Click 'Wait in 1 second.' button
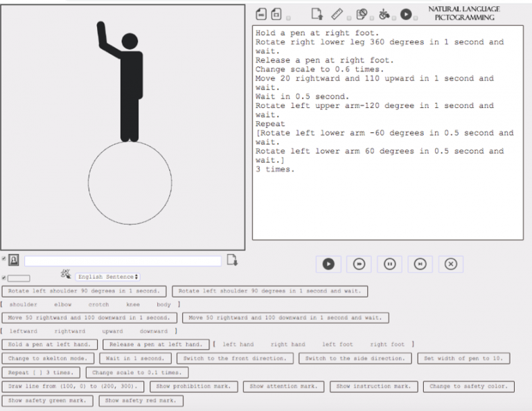The height and width of the screenshot is (411, 532). 135,358
